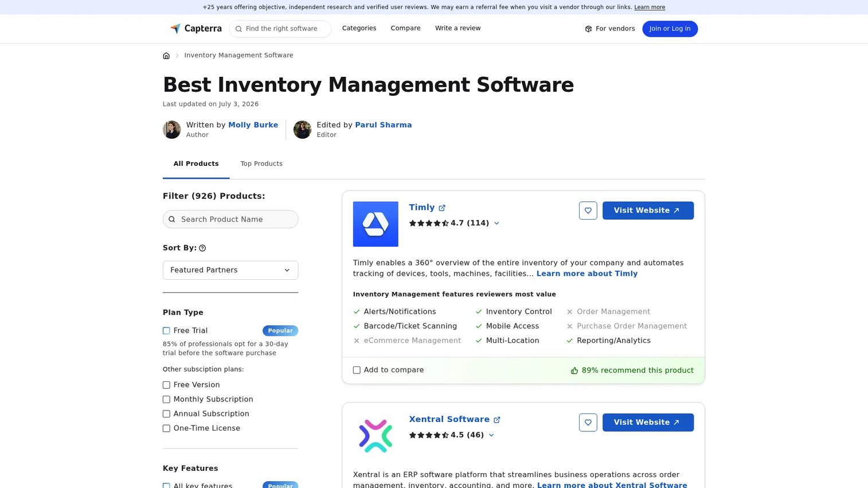This screenshot has width=868, height=488.
Task: Click the Capterra logo
Action: click(196, 29)
